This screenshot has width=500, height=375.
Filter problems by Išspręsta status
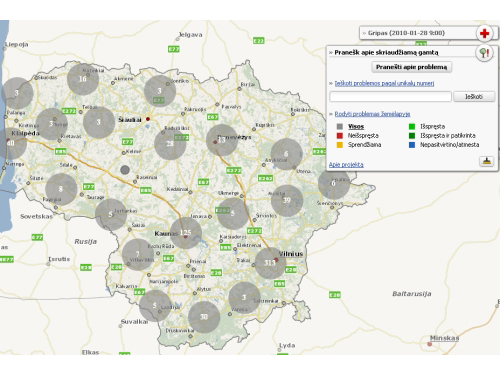(432, 127)
